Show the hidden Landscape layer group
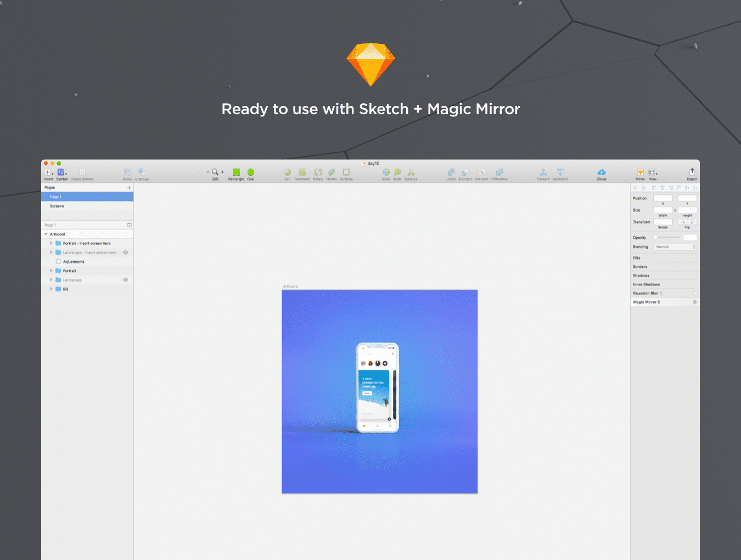This screenshot has width=741, height=560. click(x=125, y=280)
